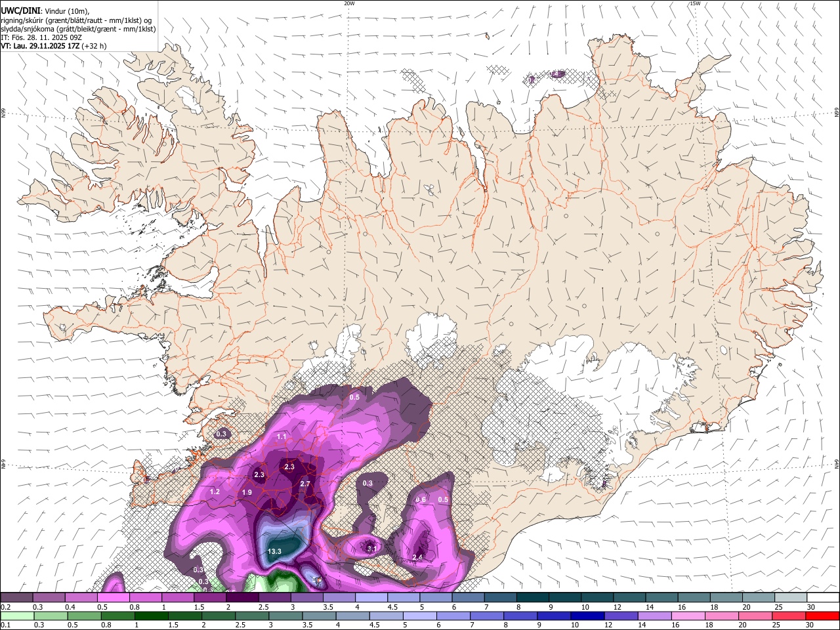The height and width of the screenshot is (630, 840).
Task: Click the 1.1 snowfall value on map
Action: coord(282,436)
